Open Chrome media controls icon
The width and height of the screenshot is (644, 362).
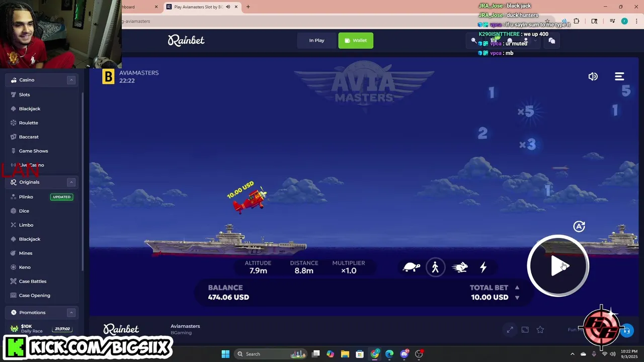pyautogui.click(x=612, y=21)
